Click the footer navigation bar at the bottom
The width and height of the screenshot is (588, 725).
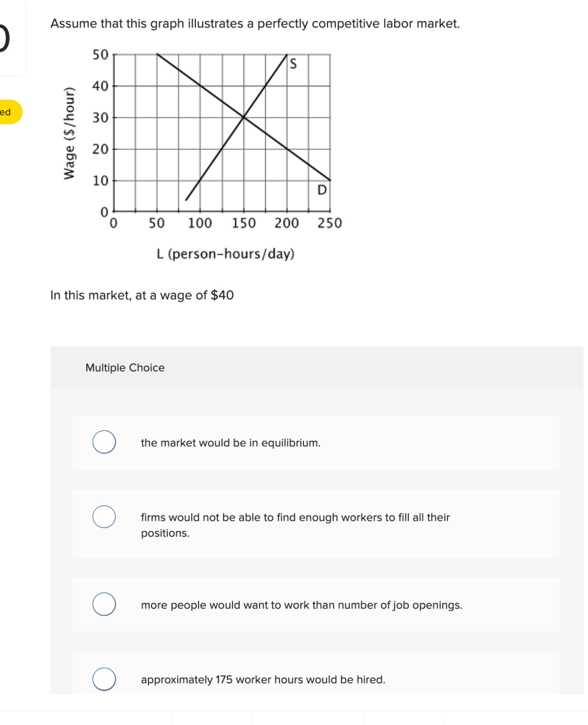[294, 719]
